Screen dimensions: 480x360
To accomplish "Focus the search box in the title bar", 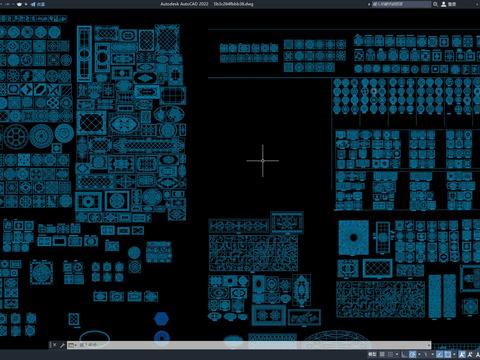I will 402,4.
